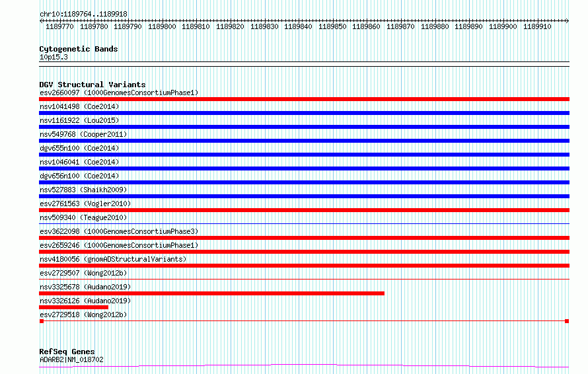The image size is (588, 374).
Task: Click the thin red line under esv2729507
Action: click(304, 280)
